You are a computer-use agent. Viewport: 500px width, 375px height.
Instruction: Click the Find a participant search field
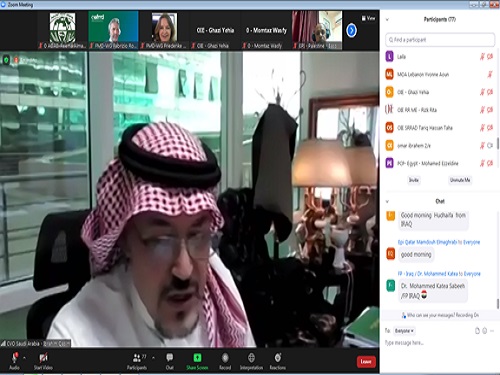click(440, 40)
